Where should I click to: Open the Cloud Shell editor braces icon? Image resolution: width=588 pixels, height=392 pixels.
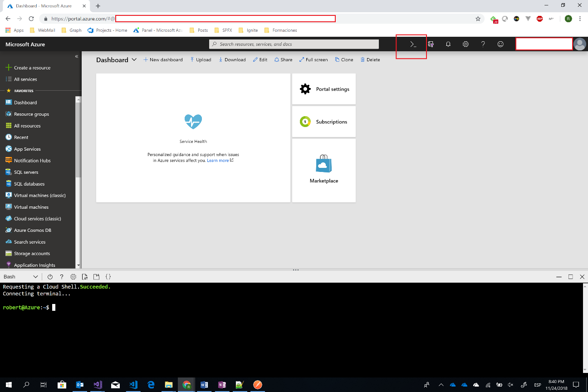click(108, 276)
